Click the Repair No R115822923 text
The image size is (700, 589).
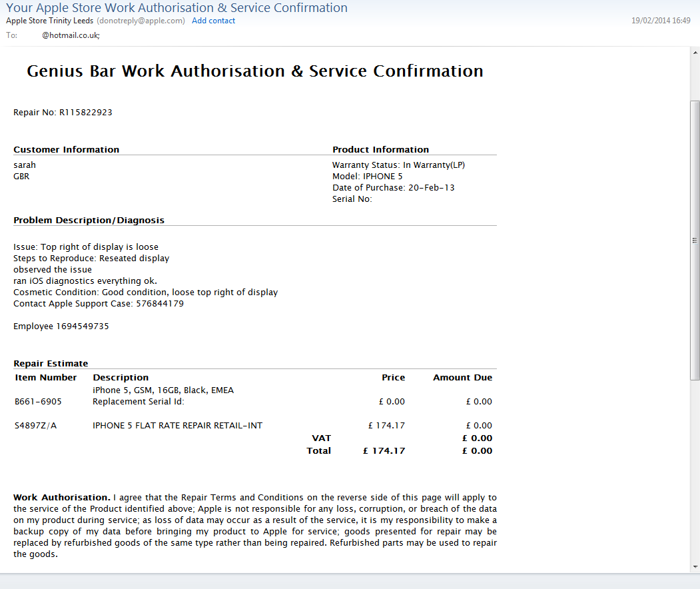click(x=63, y=112)
